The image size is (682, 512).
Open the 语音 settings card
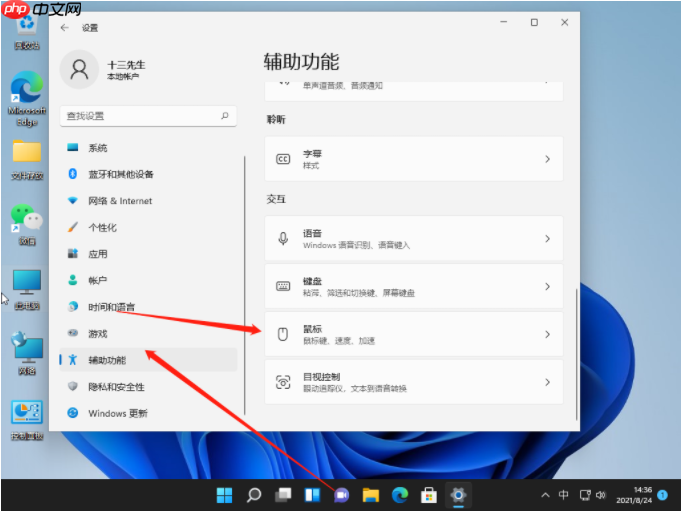coord(414,239)
